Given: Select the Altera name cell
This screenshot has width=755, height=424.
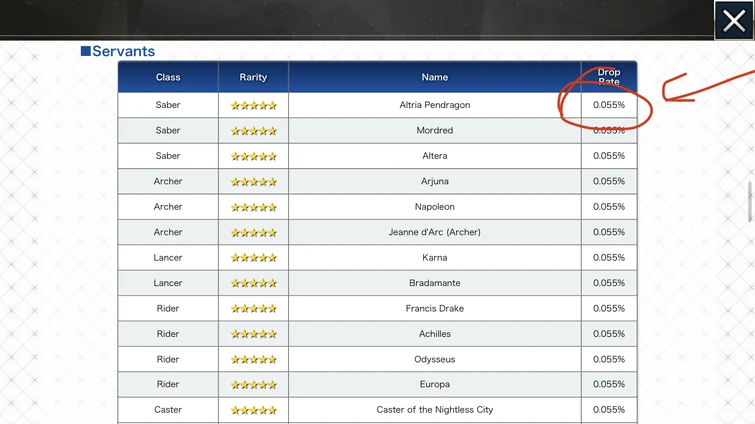Looking at the screenshot, I should 435,156.
